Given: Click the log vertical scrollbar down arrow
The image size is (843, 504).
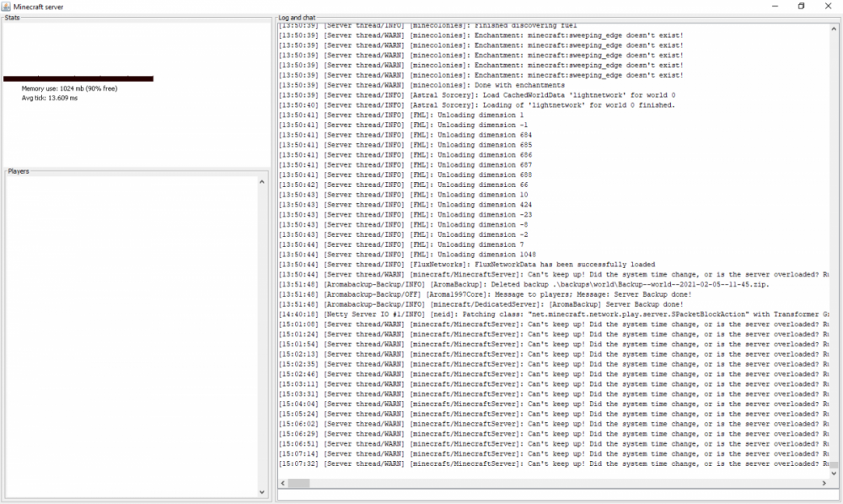Looking at the screenshot, I should tap(834, 473).
